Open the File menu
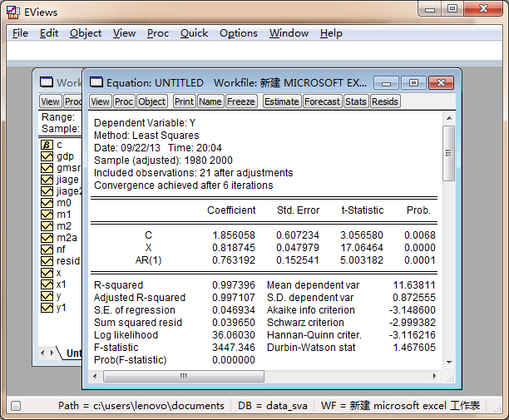Image resolution: width=509 pixels, height=420 pixels. click(20, 33)
